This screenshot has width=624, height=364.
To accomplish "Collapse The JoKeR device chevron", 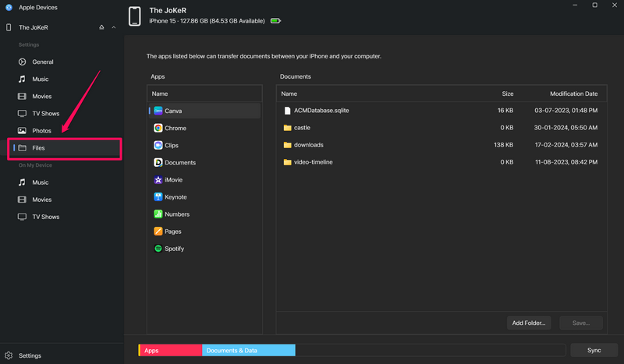I will tap(114, 27).
